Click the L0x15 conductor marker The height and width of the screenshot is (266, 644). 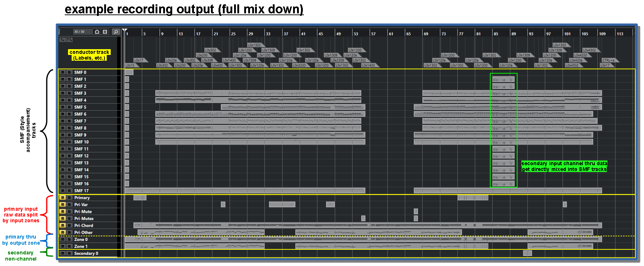[x=130, y=65]
